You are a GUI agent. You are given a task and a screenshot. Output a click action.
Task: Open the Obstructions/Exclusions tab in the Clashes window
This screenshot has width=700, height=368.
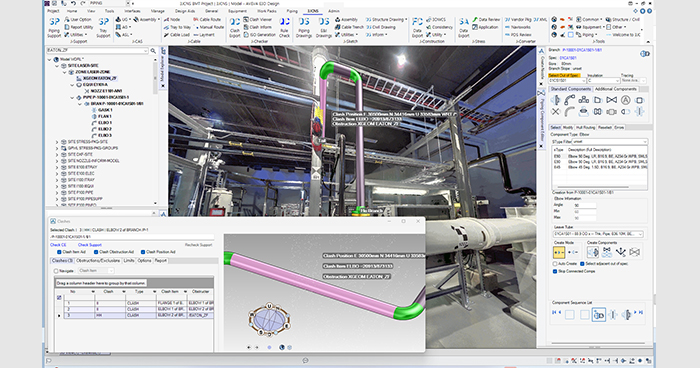pyautogui.click(x=98, y=260)
